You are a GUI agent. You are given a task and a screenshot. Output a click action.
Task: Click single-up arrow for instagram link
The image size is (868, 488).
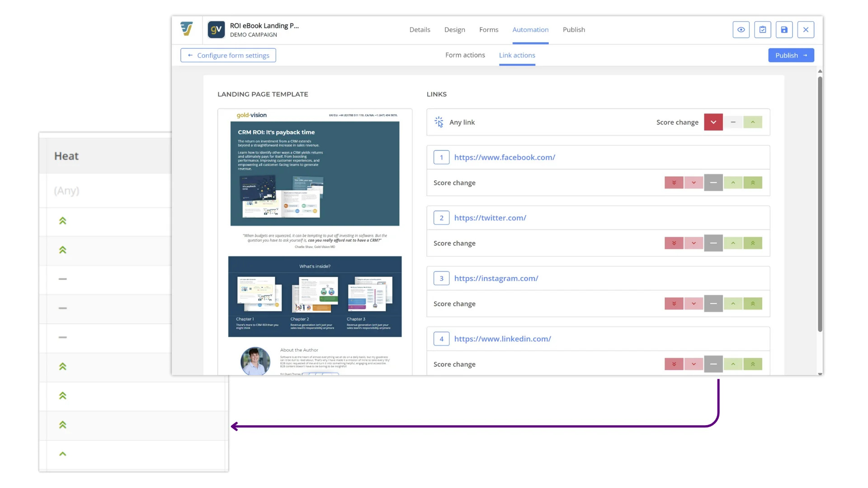733,304
